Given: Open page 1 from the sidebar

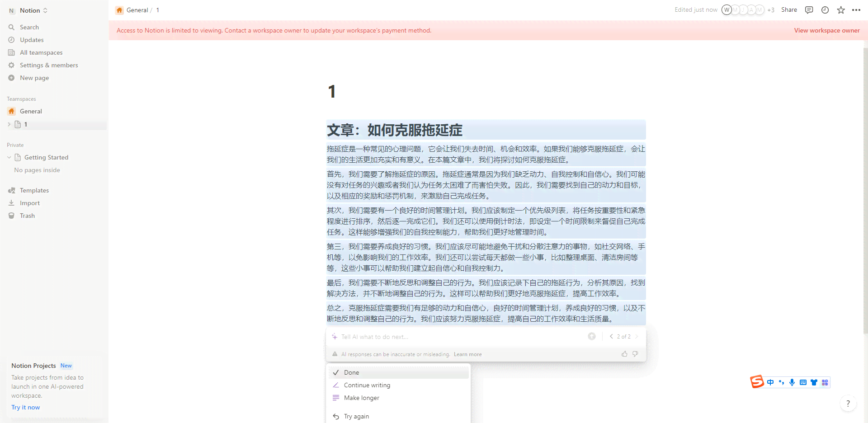Looking at the screenshot, I should tap(26, 124).
